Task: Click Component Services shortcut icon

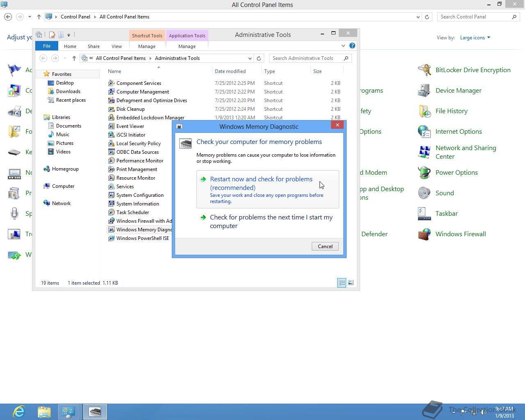Action: 111,83
